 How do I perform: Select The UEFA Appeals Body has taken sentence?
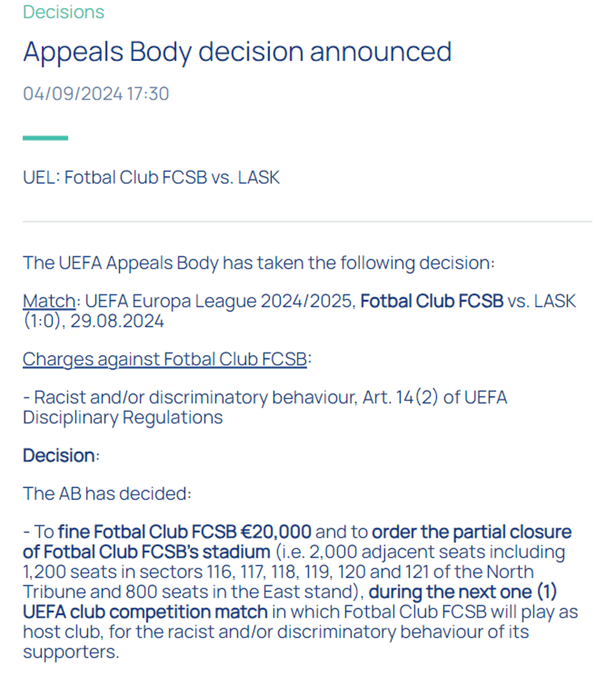[259, 263]
